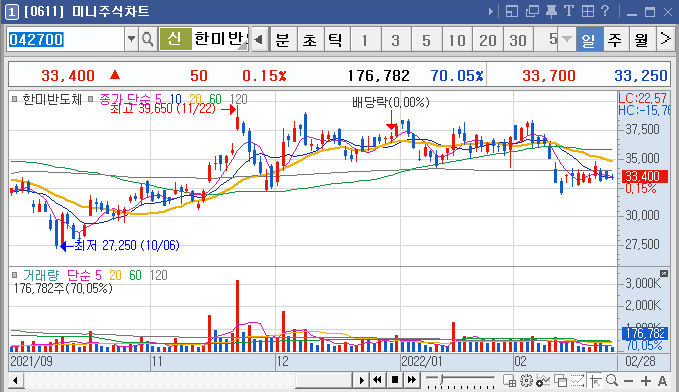Viewport: 679px width, 392px height.
Task: Select the 틱 tick chart tab
Action: point(336,40)
